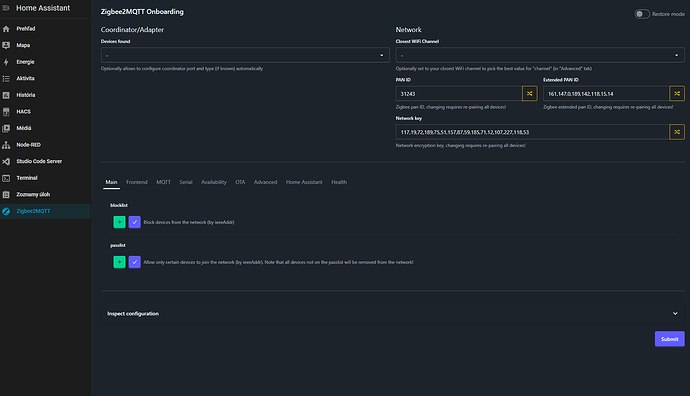Add a blocklist entry with plus button
The width and height of the screenshot is (690, 396).
(119, 222)
